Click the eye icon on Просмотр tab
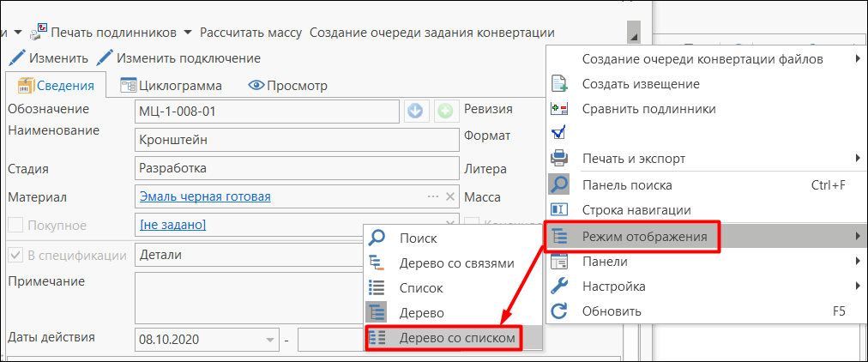 pyautogui.click(x=255, y=86)
